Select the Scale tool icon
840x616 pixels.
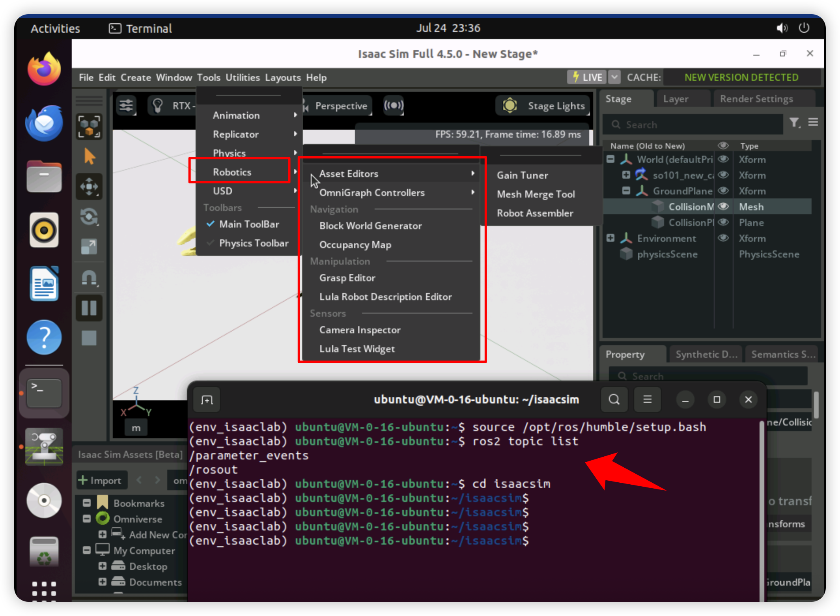(90, 246)
